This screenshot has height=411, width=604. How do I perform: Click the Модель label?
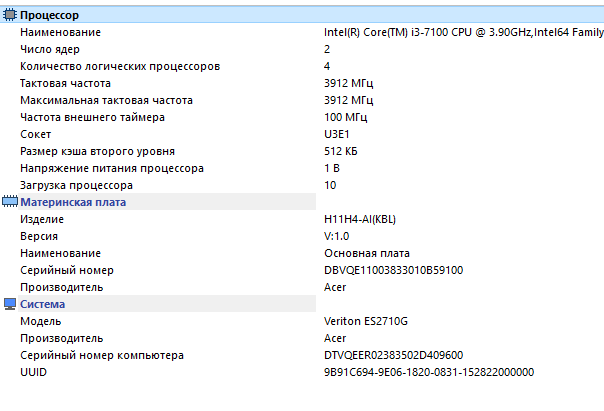click(x=40, y=321)
